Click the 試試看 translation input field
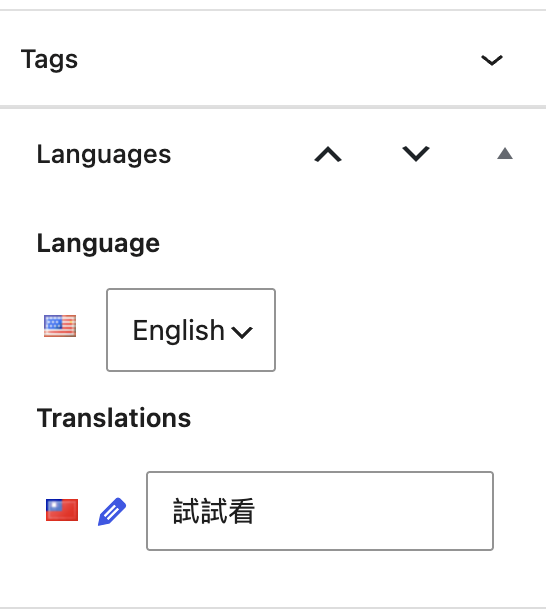This screenshot has width=546, height=610. point(320,511)
